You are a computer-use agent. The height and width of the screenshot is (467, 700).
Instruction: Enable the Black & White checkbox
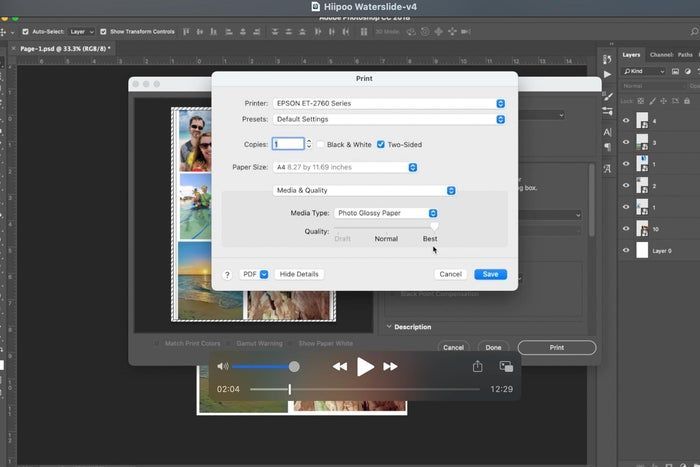pos(321,144)
